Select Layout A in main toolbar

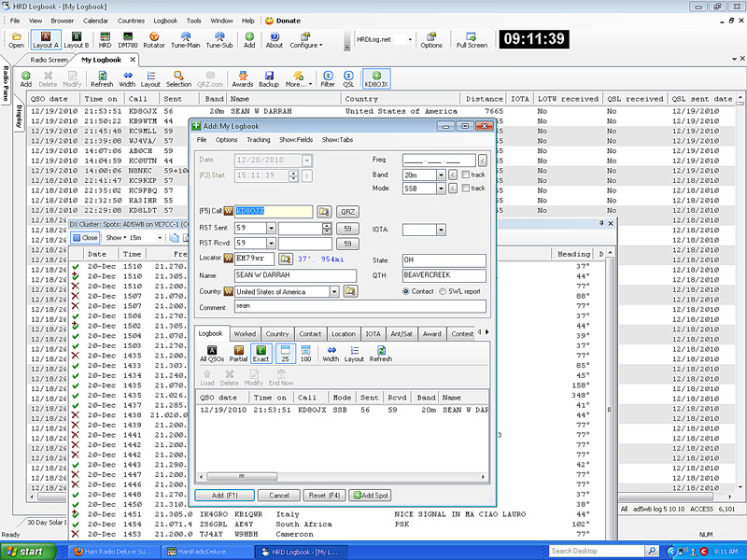point(46,40)
